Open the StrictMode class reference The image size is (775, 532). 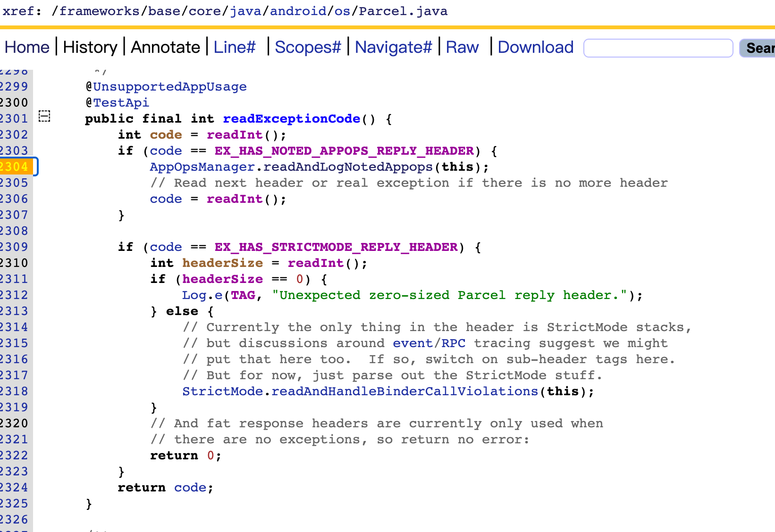coord(222,391)
